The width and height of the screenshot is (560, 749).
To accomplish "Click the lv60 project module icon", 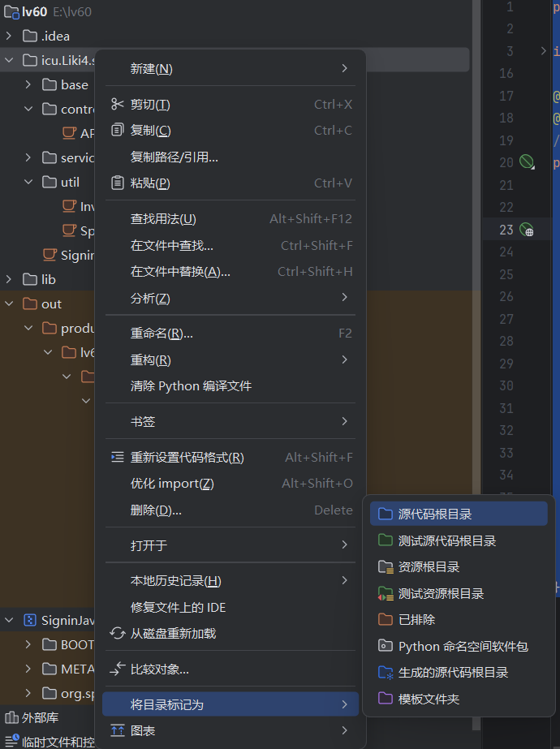I will click(x=11, y=12).
